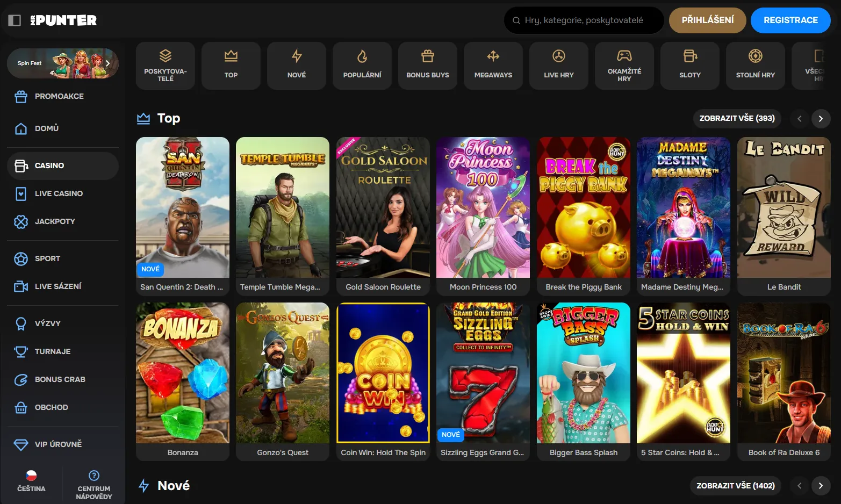Advance the Top games carousel with right chevron
This screenshot has width=841, height=504.
[821, 118]
